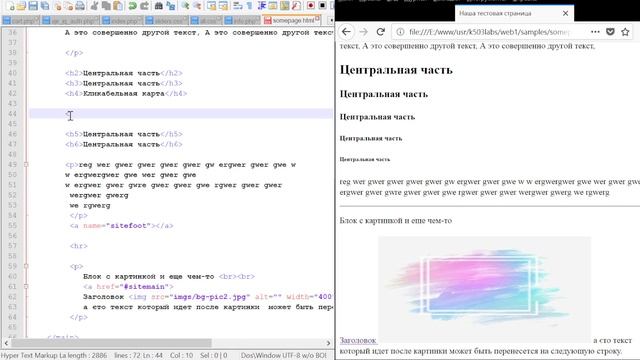This screenshot has height=360, width=640.
Task: Switch to the somepage.html editor tab
Action: click(291, 20)
